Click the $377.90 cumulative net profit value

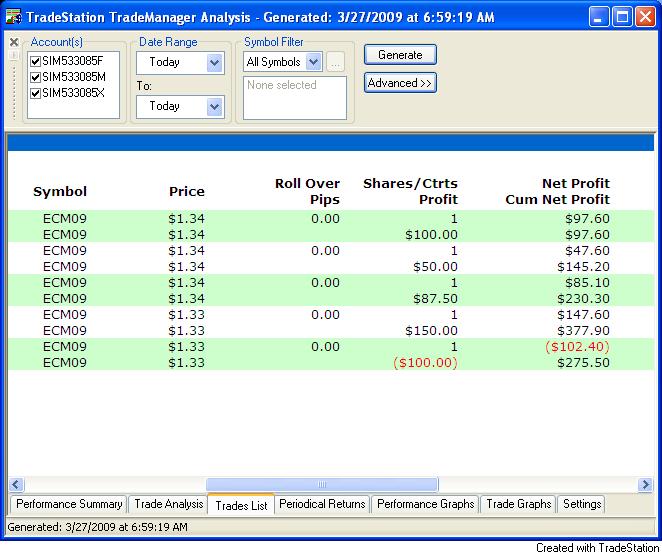pyautogui.click(x=583, y=331)
